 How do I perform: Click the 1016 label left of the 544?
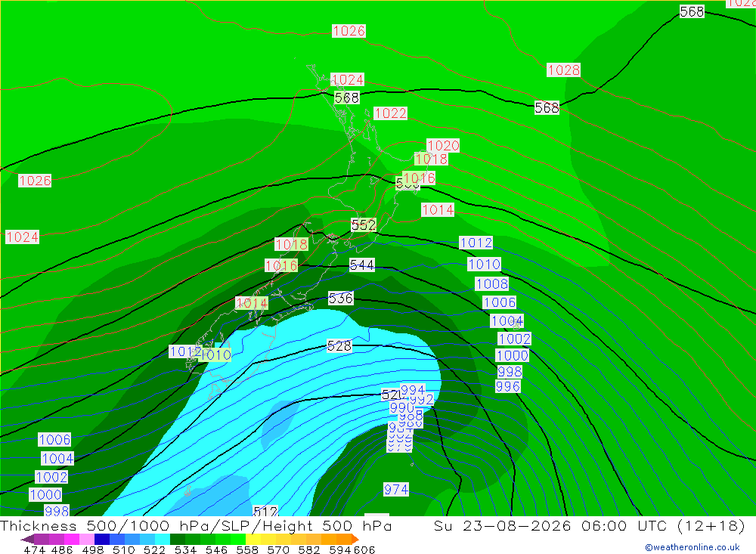(281, 265)
